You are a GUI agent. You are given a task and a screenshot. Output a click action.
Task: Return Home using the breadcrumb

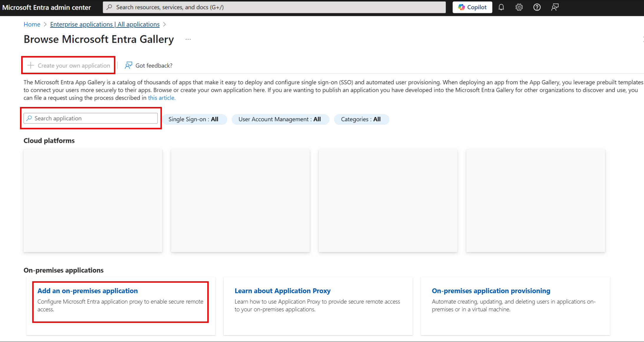tap(32, 24)
